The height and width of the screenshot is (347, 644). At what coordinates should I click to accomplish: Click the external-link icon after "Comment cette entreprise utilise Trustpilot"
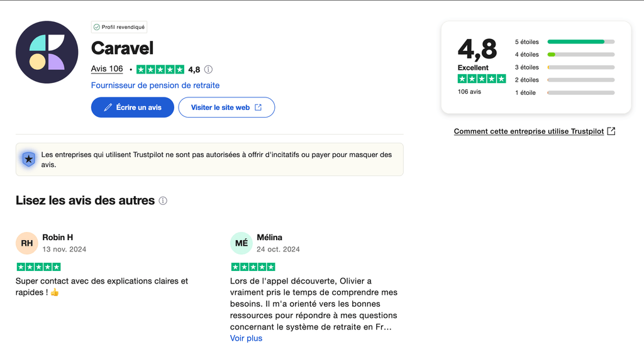coord(611,131)
